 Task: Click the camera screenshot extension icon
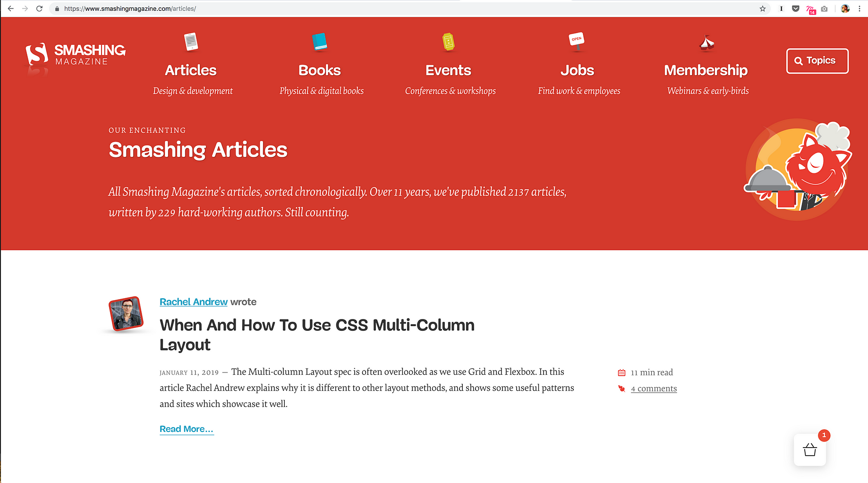pyautogui.click(x=825, y=9)
